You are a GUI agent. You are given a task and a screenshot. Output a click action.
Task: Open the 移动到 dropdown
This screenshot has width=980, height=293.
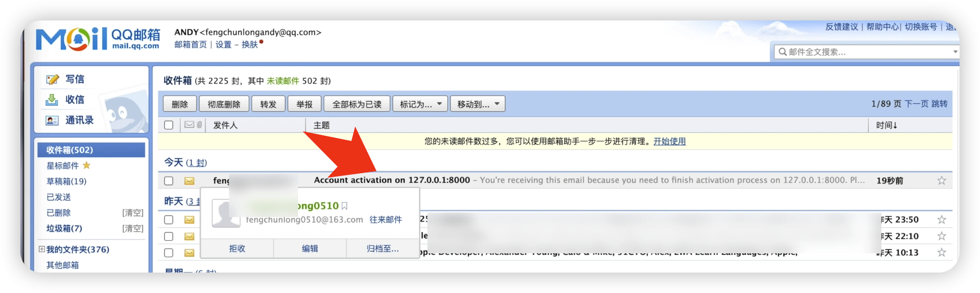(x=478, y=104)
